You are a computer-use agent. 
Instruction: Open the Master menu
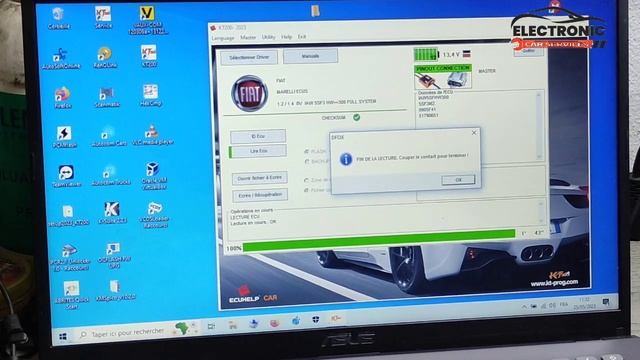[248, 38]
